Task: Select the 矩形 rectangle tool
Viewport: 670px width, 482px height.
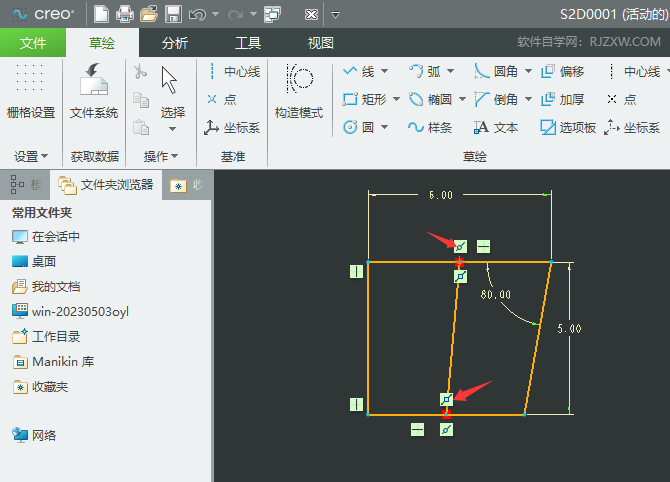Action: click(x=364, y=100)
